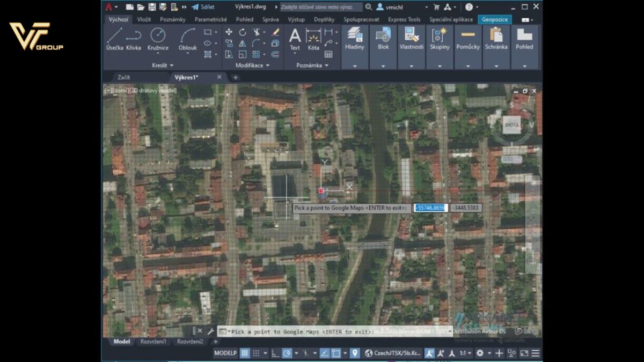The height and width of the screenshot is (362, 644).
Task: Select the Mirror tool in Modifikace
Action: click(x=243, y=43)
